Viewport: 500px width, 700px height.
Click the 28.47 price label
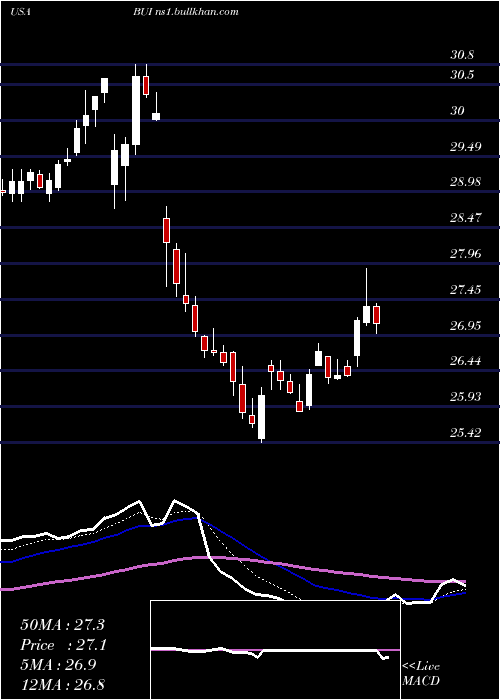pos(465,218)
